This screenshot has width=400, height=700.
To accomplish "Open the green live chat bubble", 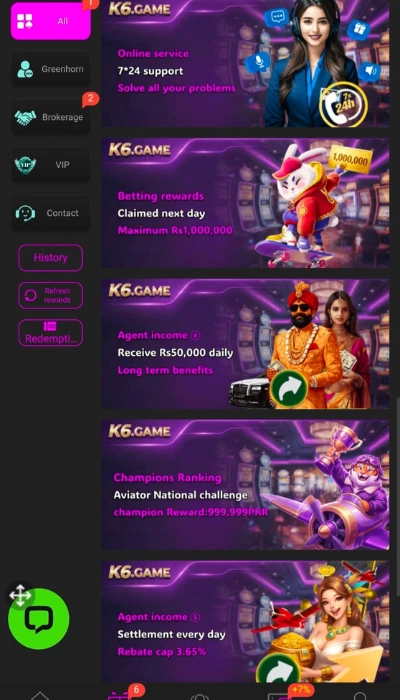I will (x=39, y=619).
